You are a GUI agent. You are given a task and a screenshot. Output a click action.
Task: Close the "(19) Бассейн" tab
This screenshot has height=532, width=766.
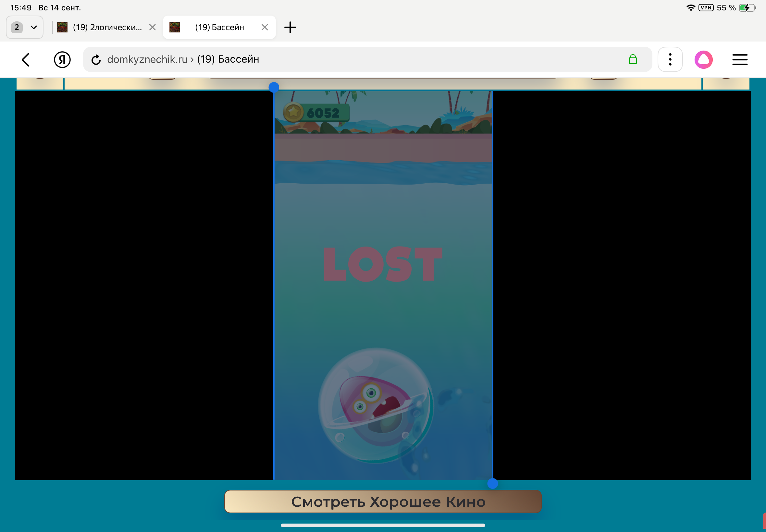click(x=265, y=27)
